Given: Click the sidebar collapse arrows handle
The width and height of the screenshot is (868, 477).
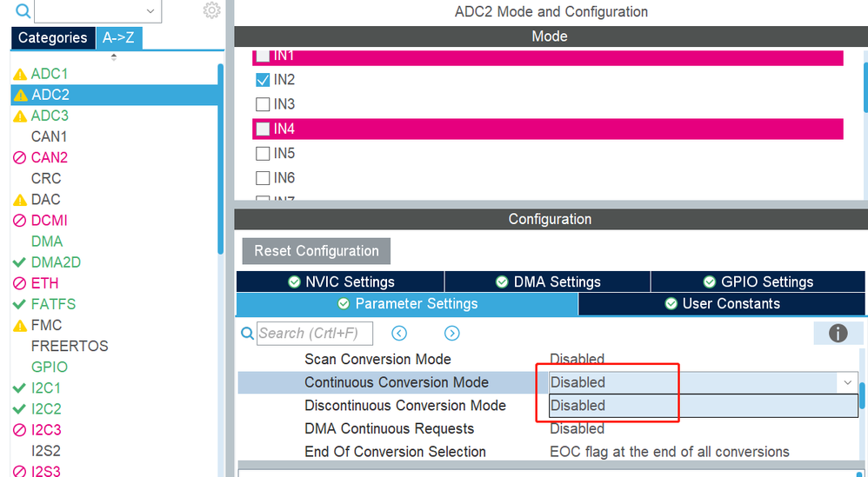Looking at the screenshot, I should coord(113,57).
